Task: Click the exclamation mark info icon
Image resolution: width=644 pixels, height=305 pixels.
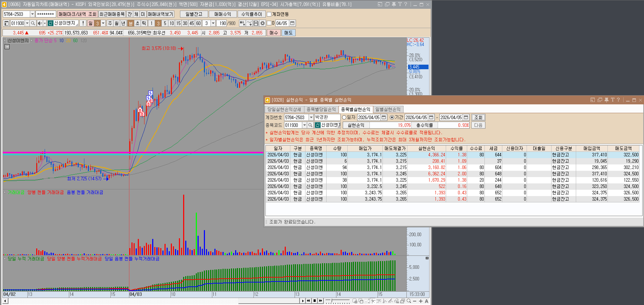Action: (x=83, y=23)
